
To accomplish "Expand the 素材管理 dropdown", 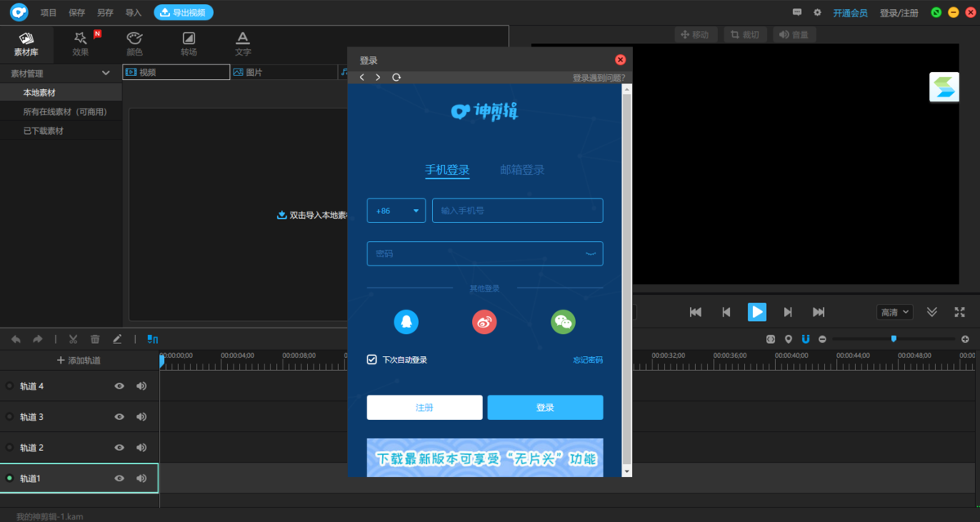I will click(x=105, y=73).
